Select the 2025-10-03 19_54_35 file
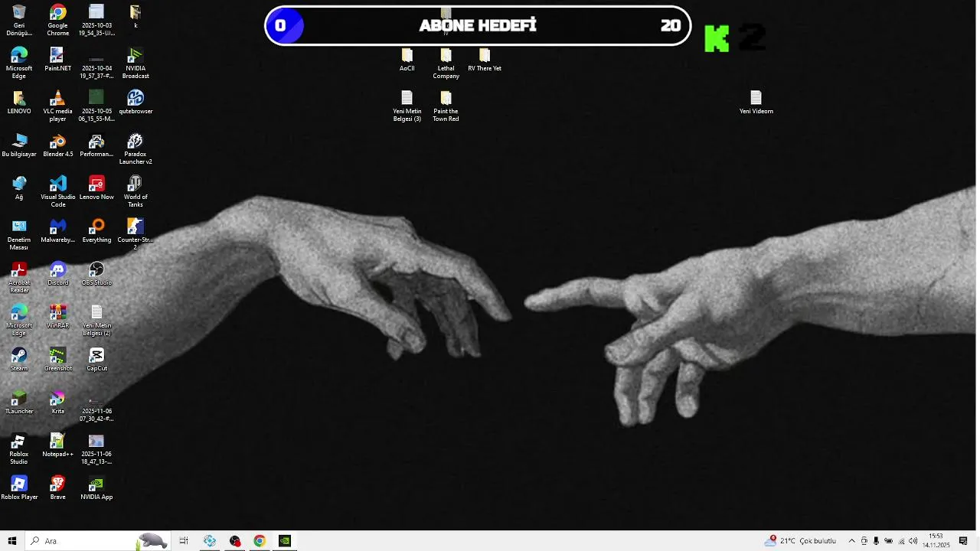 point(96,21)
